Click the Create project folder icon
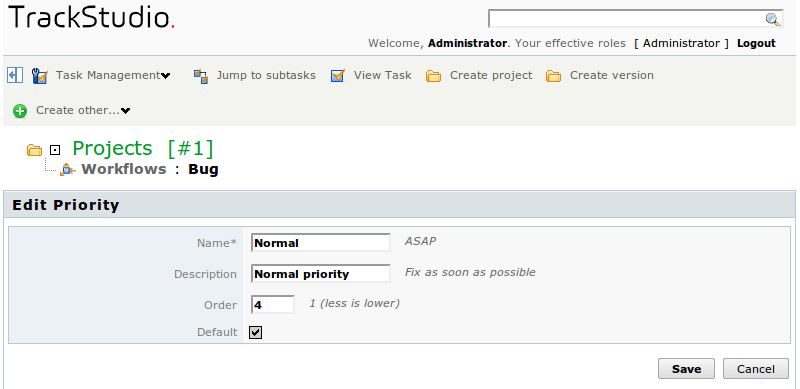This screenshot has width=800, height=389. click(433, 77)
